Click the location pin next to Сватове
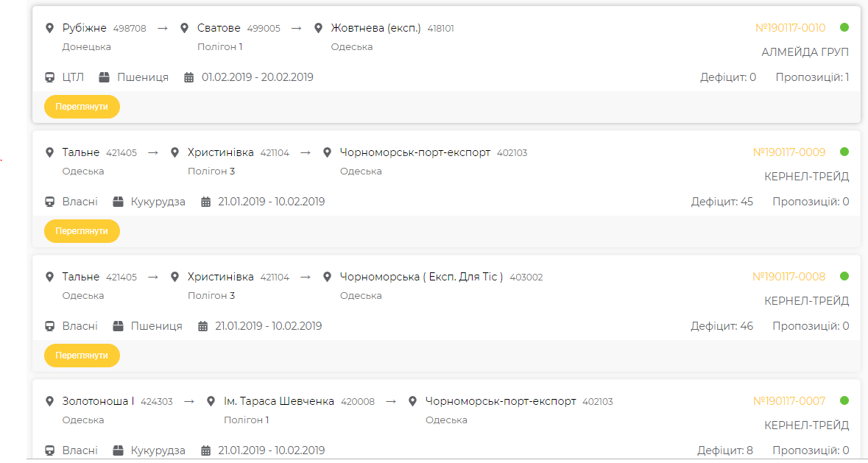This screenshot has height=463, width=868. point(184,28)
